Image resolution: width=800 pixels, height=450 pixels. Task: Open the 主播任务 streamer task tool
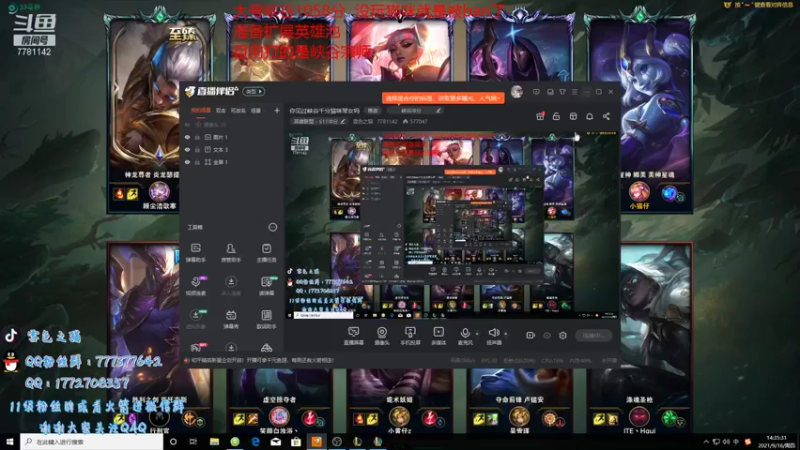[x=266, y=253]
